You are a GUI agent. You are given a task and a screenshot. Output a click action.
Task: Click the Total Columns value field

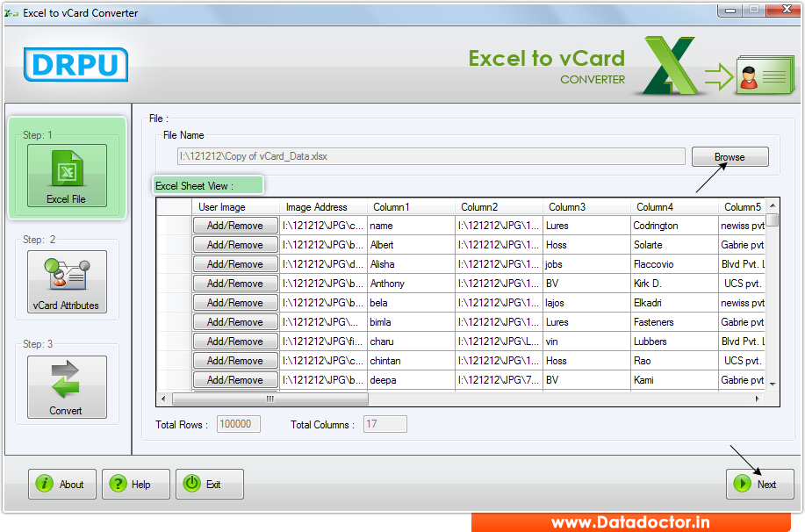[385, 424]
